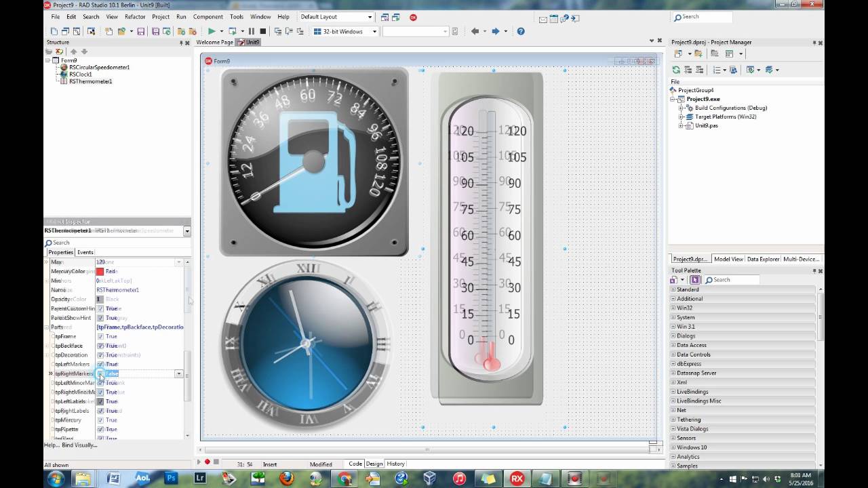Viewport: 868px width, 488px height.
Task: Click the Firefox icon in the taskbar
Action: pos(286,479)
